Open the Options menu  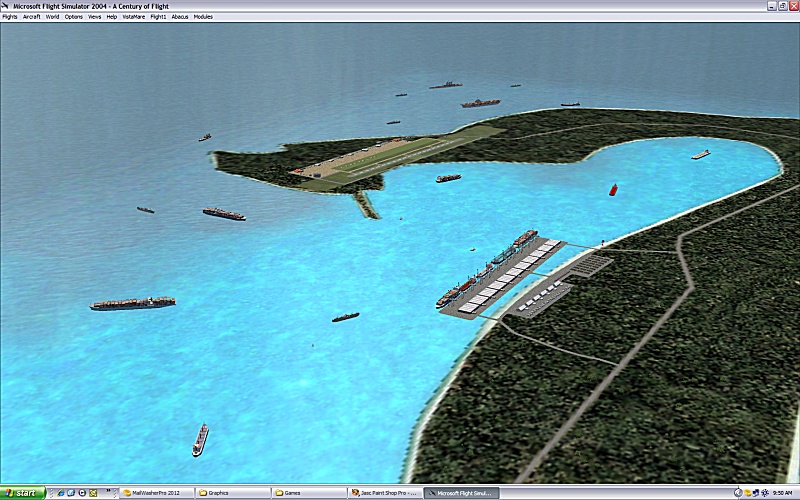[x=73, y=17]
